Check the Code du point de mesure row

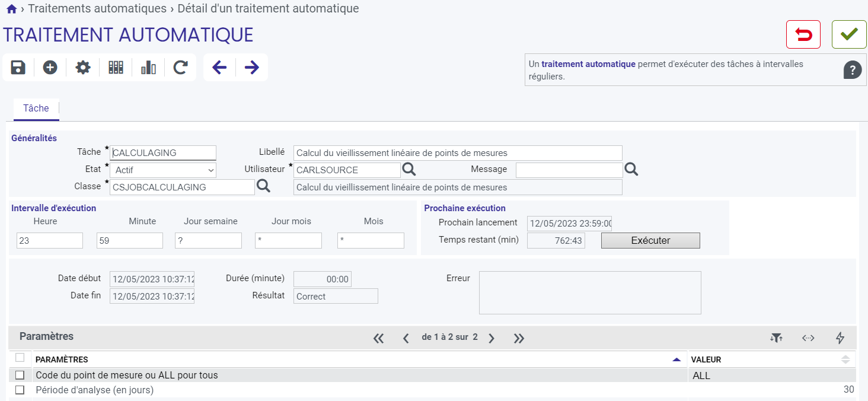[x=20, y=375]
